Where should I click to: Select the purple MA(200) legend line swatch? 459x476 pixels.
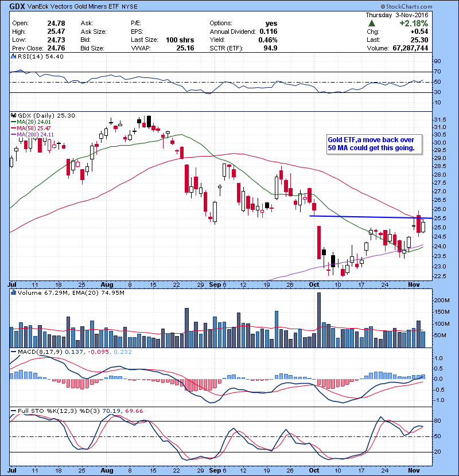click(14, 134)
